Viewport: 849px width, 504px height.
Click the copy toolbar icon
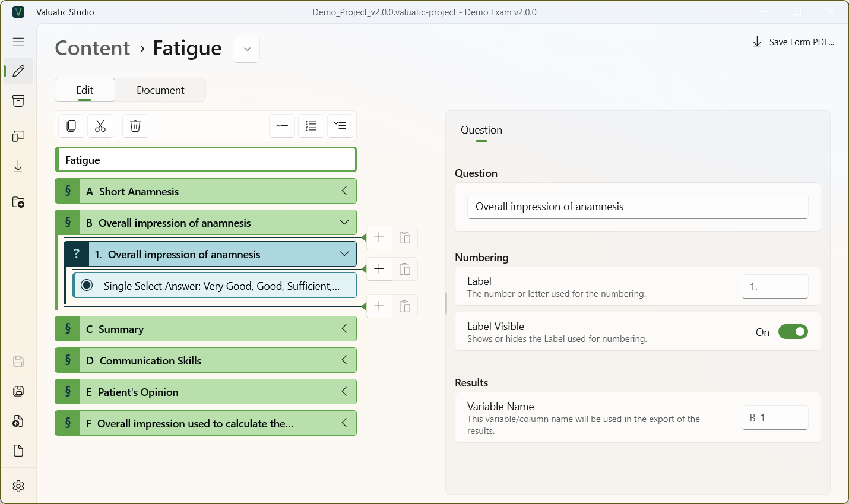tap(71, 126)
